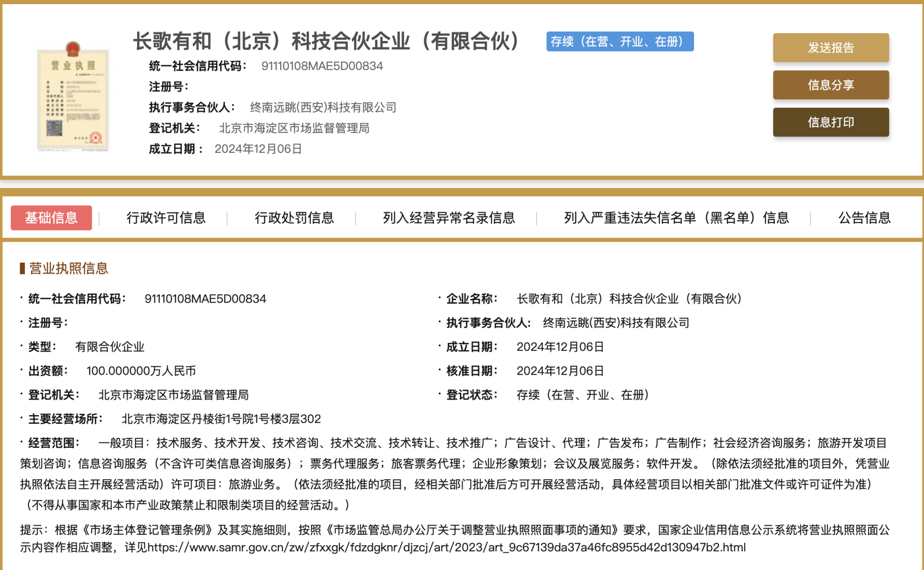The height and width of the screenshot is (570, 924).
Task: Open the 行政处罚信息 tab
Action: [x=294, y=218]
